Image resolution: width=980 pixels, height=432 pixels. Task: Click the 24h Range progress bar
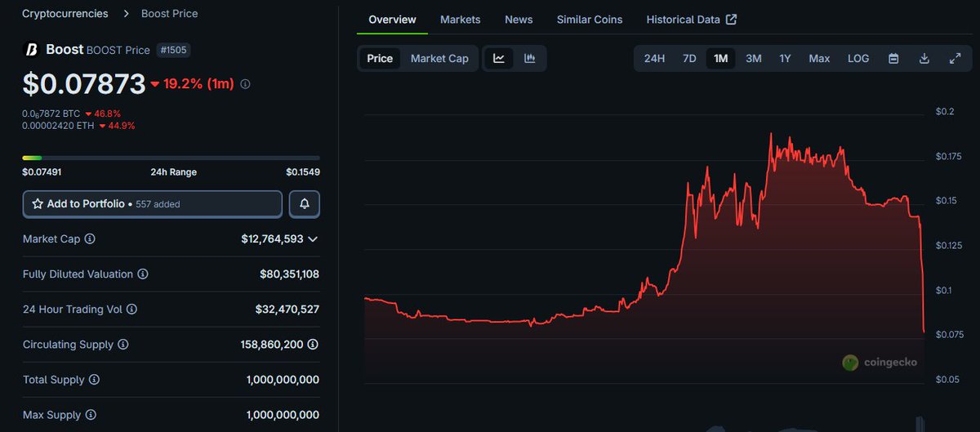(x=171, y=158)
